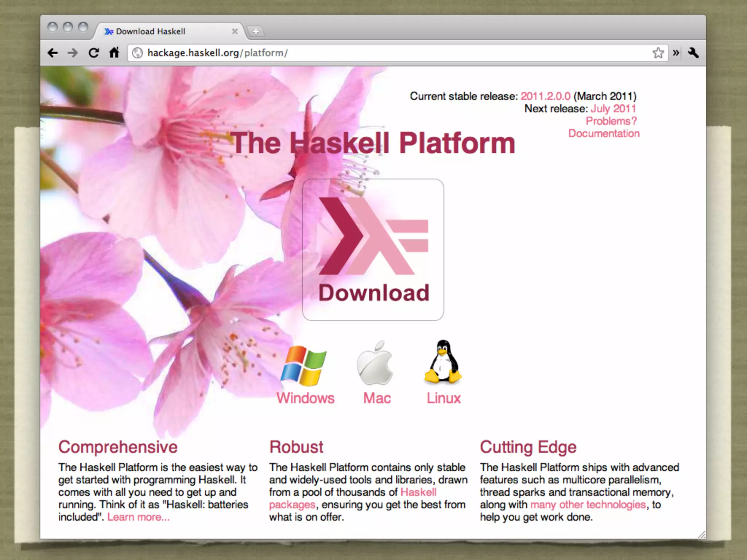
Task: Go back with the browser back arrow
Action: point(53,53)
